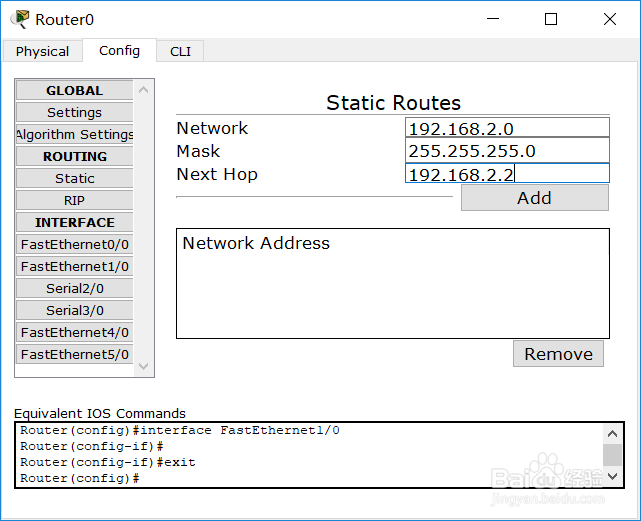Click the 'Equivalent IOS Commands' label

coord(100,413)
